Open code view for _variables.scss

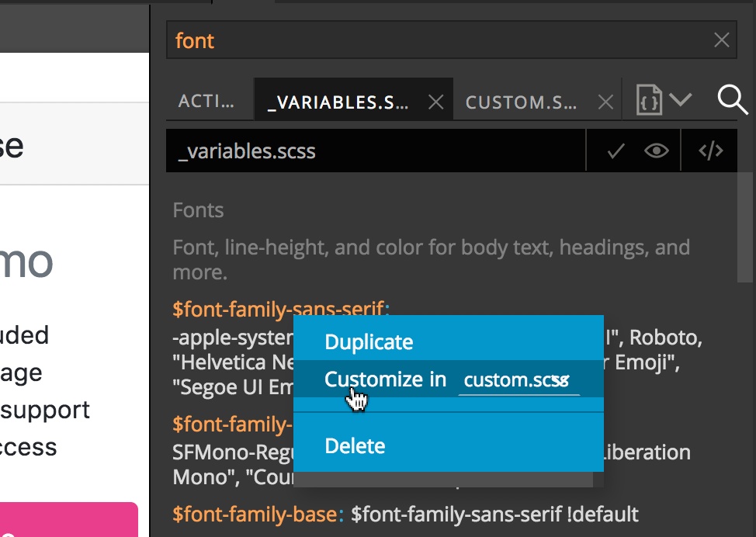click(x=711, y=151)
